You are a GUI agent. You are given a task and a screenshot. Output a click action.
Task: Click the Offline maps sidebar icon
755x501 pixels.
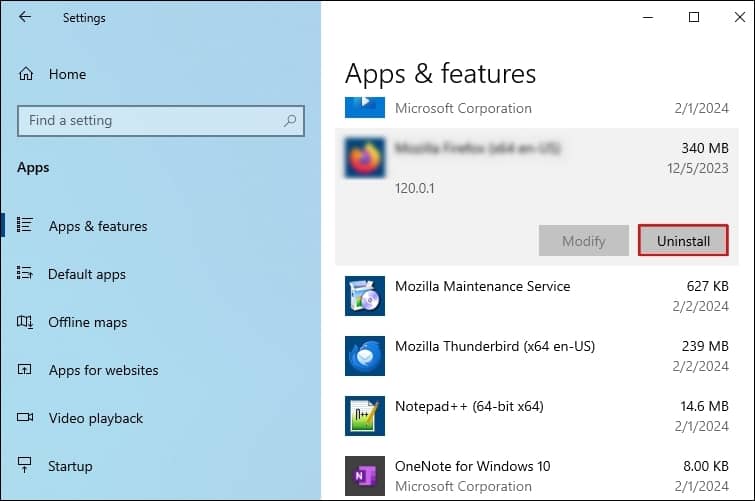[x=25, y=321]
